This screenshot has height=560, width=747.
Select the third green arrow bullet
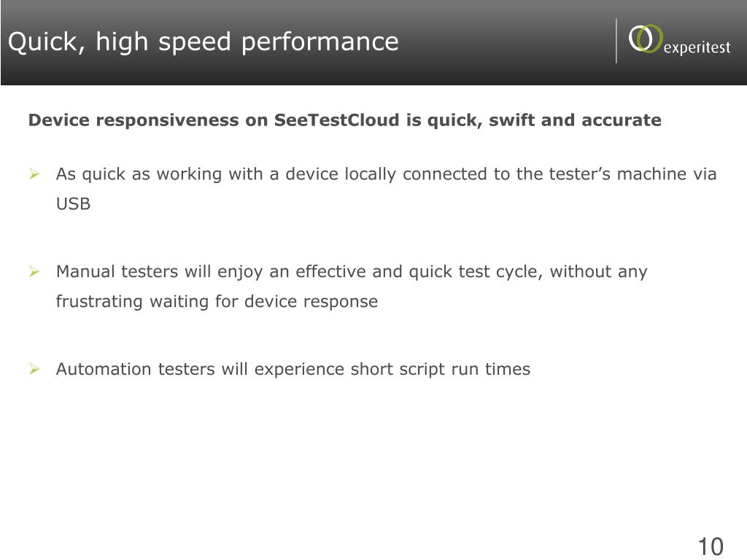click(34, 369)
